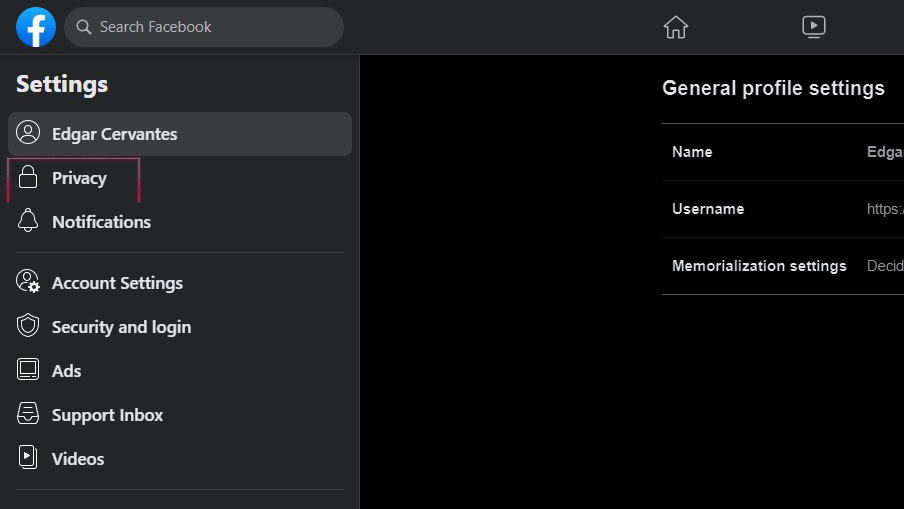Click the Notifications bell icon

28,222
